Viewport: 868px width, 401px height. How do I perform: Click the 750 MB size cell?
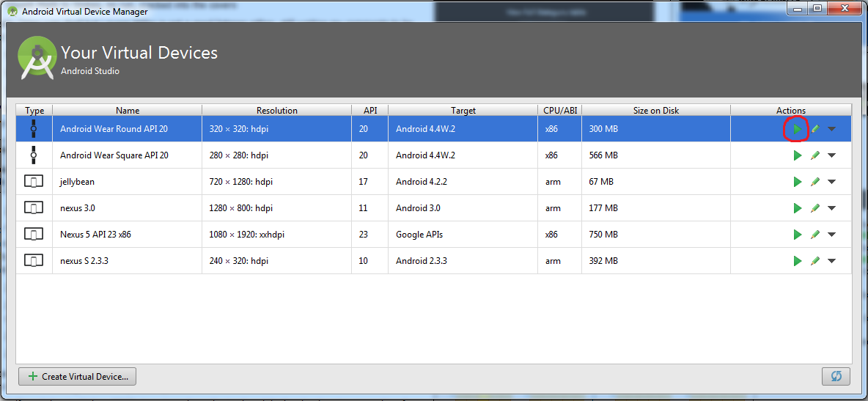tap(656, 235)
